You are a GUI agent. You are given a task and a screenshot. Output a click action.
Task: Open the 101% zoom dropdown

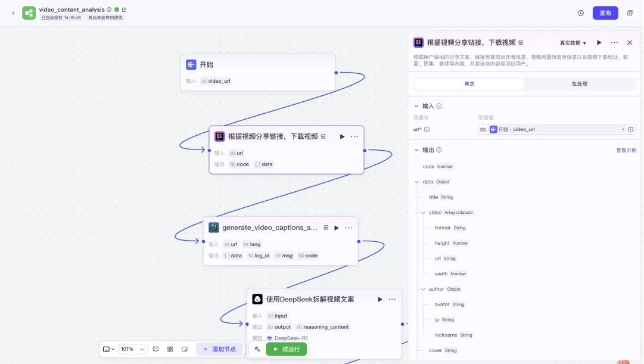point(133,349)
